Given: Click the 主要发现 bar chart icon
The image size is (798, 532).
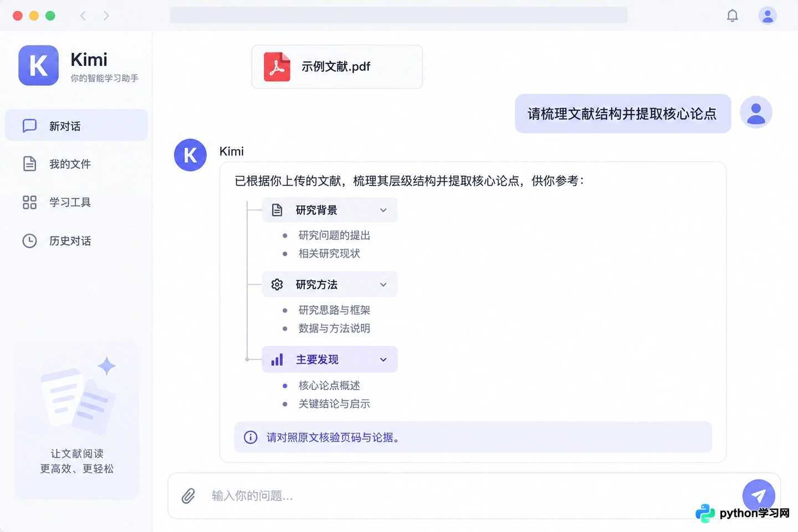Looking at the screenshot, I should tap(277, 360).
